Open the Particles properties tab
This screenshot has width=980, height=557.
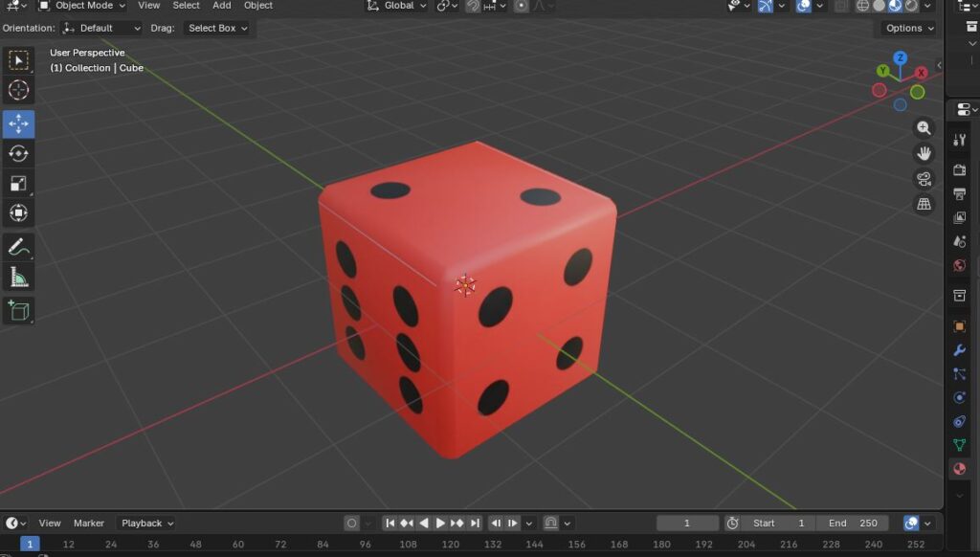pyautogui.click(x=959, y=374)
